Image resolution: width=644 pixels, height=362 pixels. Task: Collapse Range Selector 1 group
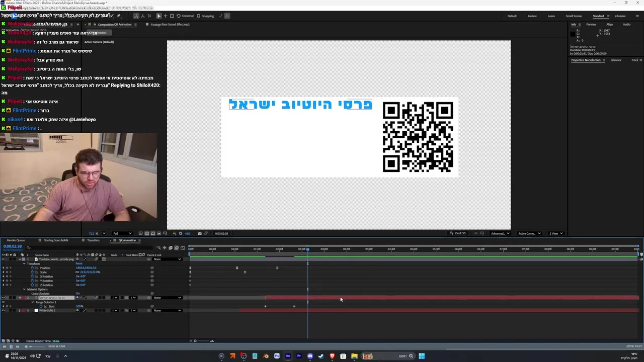click(x=33, y=302)
